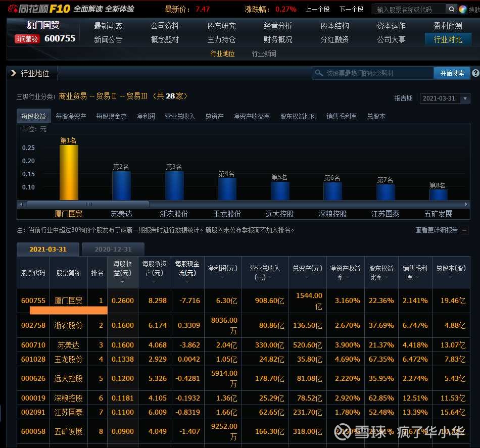The height and width of the screenshot is (448, 480).
Task: Click 远大控股 in the table's name column
Action: tap(68, 378)
